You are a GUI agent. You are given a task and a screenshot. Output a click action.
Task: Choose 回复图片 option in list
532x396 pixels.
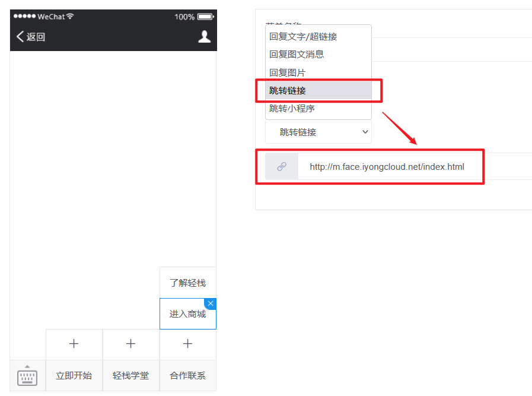[318, 72]
